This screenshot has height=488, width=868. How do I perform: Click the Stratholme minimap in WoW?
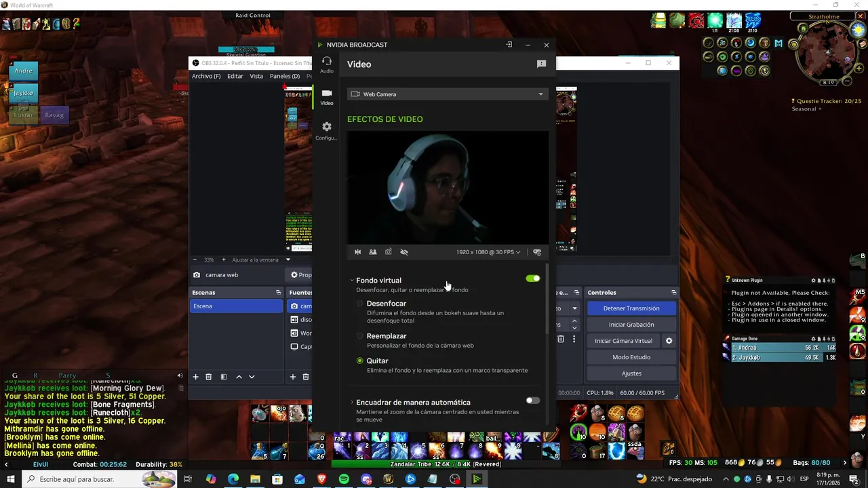tap(828, 51)
